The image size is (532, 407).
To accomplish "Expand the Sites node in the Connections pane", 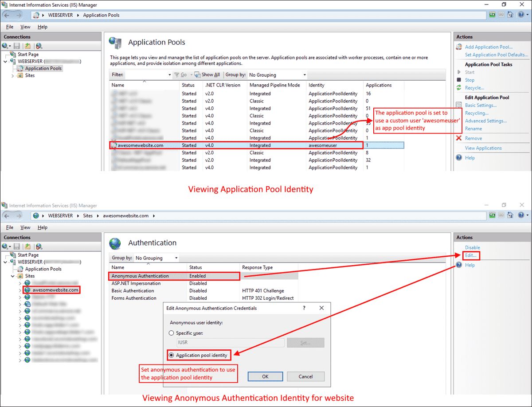I will pos(12,75).
